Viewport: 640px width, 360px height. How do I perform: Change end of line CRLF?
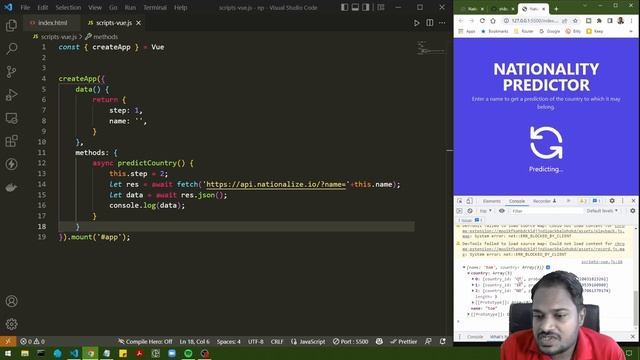(277, 341)
